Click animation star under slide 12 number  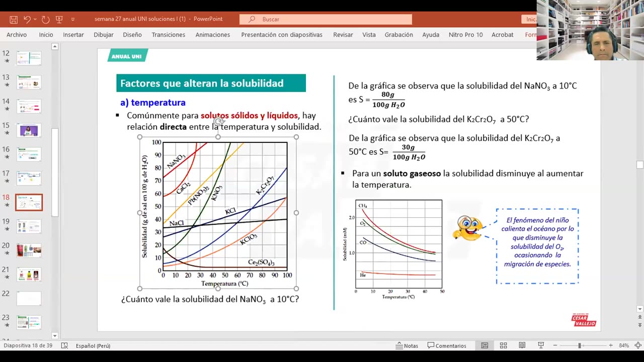point(7,61)
